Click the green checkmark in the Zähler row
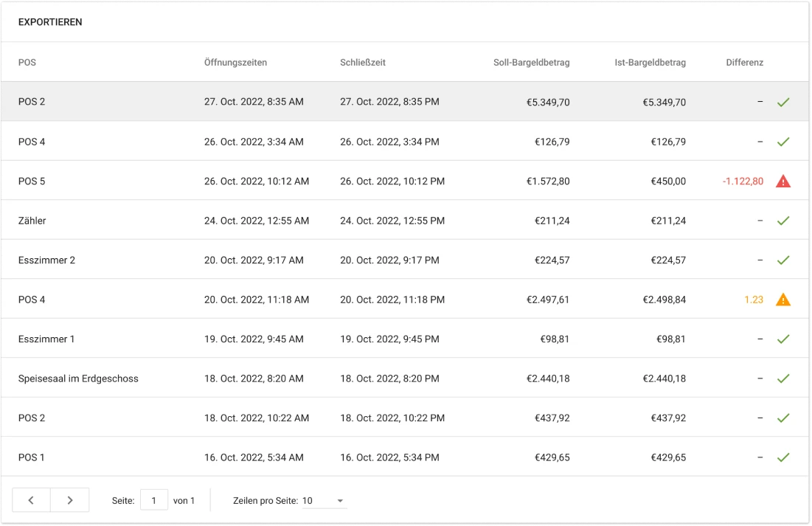This screenshot has width=812, height=526. (x=782, y=221)
